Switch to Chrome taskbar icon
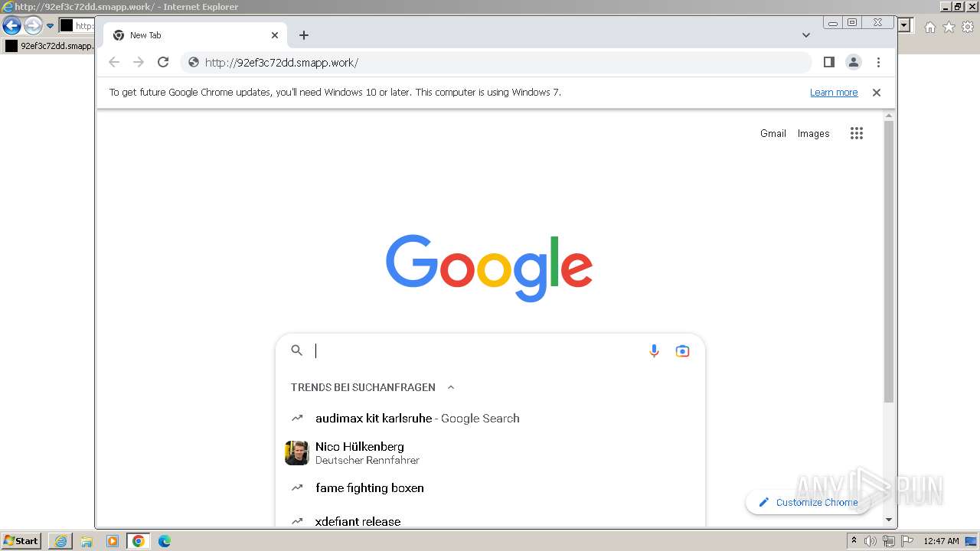The width and height of the screenshot is (980, 551). point(139,541)
